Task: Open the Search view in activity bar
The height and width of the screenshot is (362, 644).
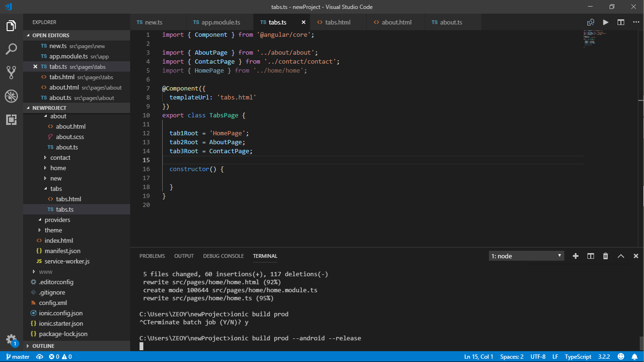Action: point(11,49)
